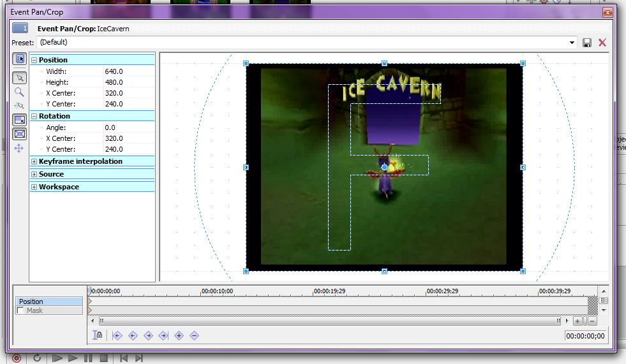Screen dimensions: 626x364
Task: Zoom out keyframe timeline with minus button
Action: 592,321
